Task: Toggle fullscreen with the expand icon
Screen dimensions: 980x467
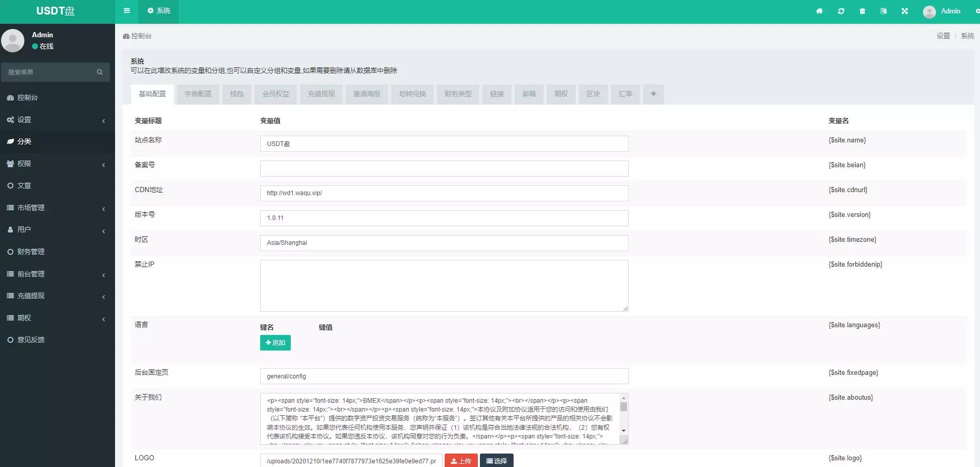Action: pyautogui.click(x=904, y=11)
